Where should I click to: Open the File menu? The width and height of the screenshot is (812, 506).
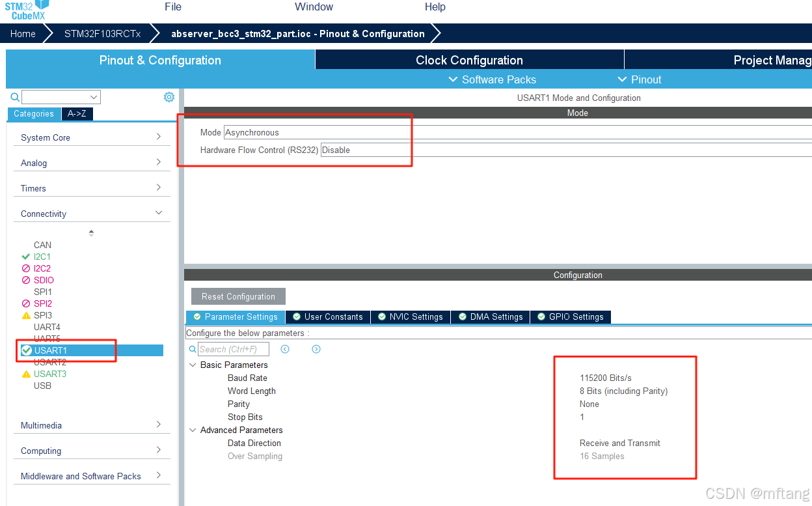(173, 7)
